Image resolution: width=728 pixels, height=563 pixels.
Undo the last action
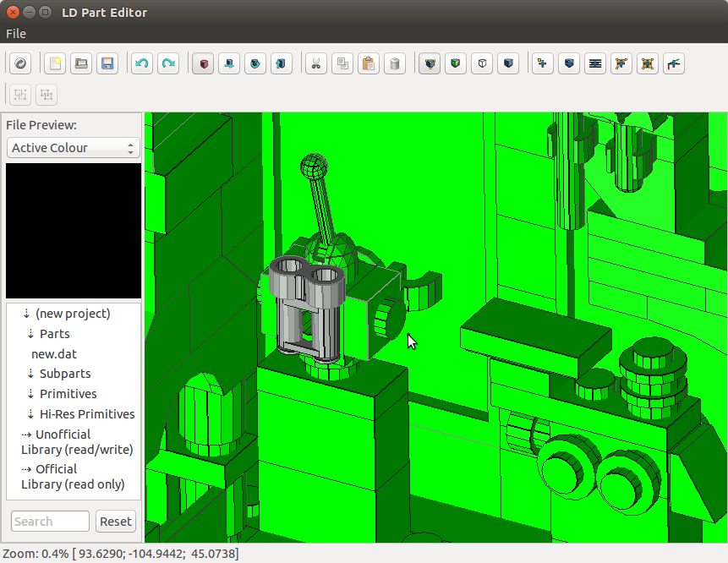142,63
